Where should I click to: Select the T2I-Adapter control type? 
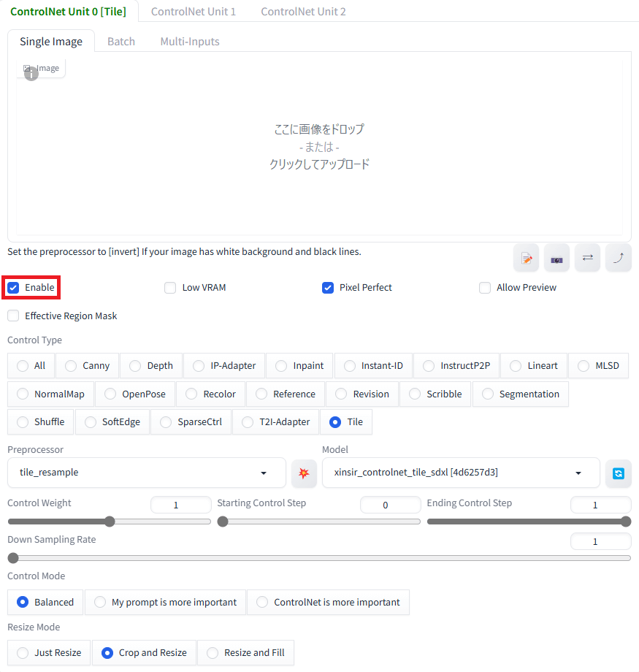pos(276,421)
